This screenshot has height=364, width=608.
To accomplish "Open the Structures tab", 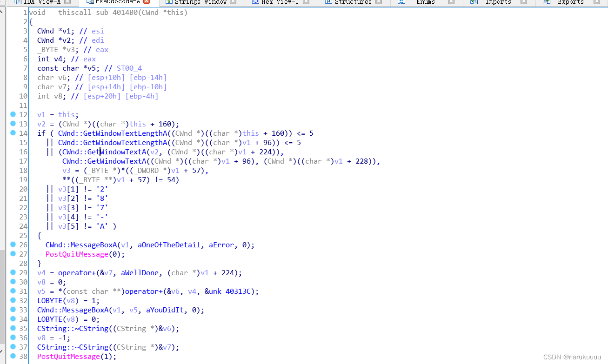I will tap(354, 2).
